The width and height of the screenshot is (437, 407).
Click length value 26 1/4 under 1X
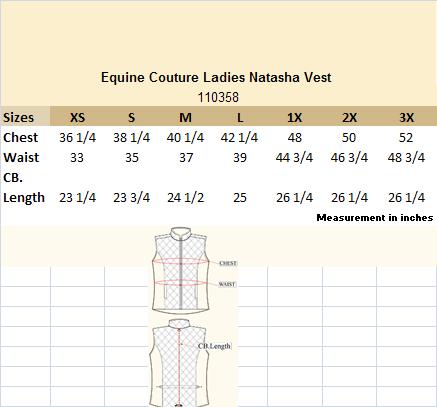coord(294,198)
